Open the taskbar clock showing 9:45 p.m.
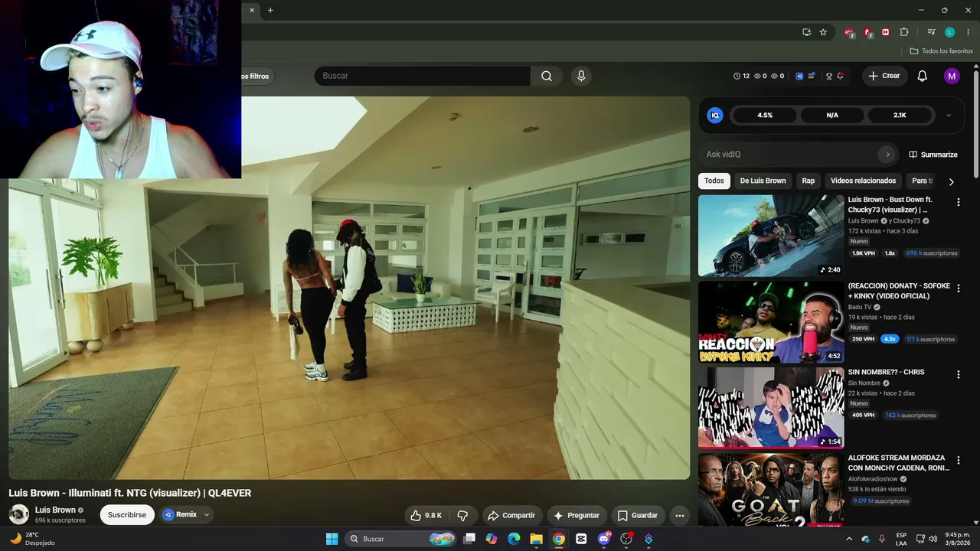The height and width of the screenshot is (551, 980). (x=957, y=539)
